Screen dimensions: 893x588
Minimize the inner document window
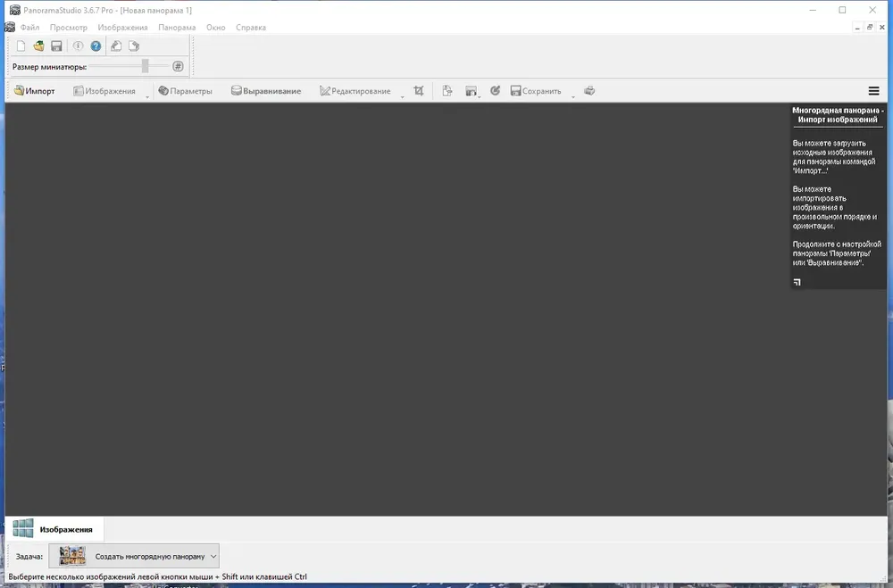[x=857, y=28]
